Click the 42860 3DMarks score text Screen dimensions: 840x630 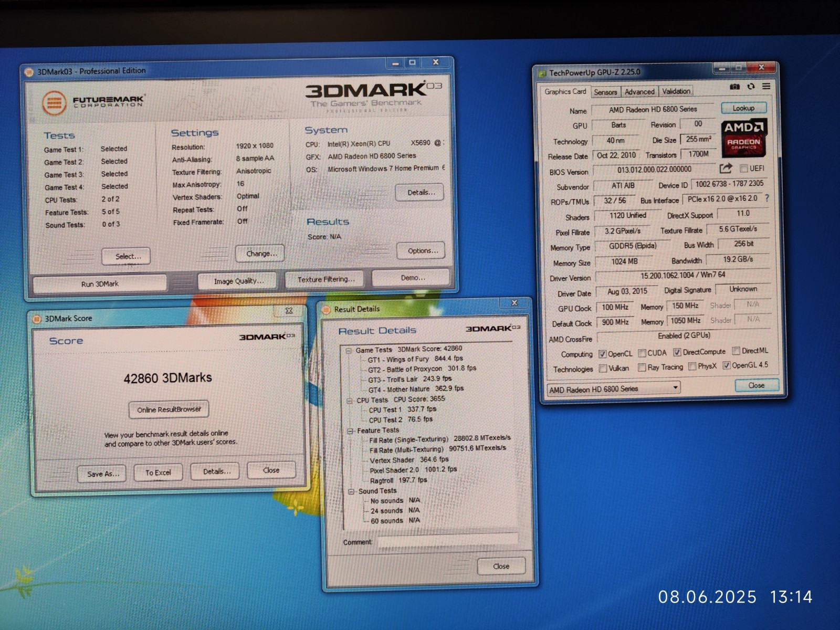coord(168,378)
